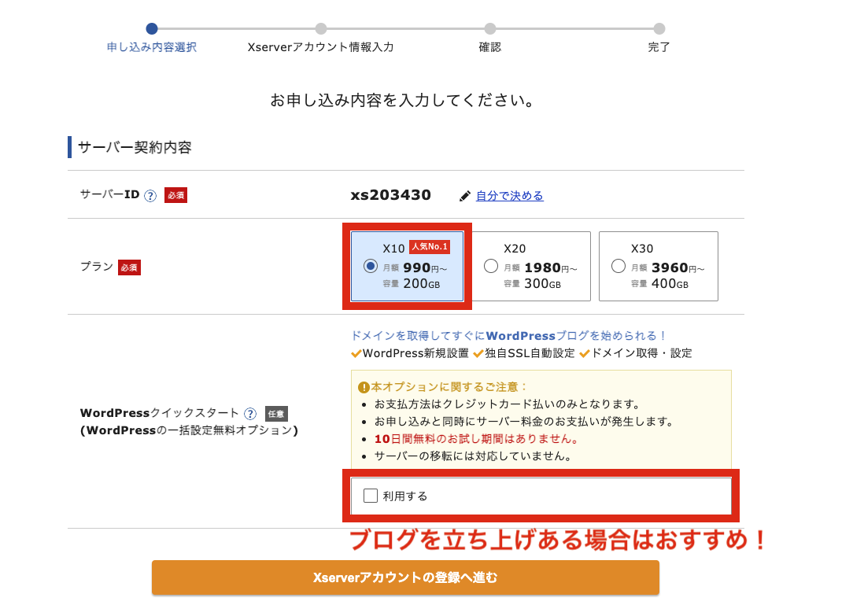Screen dimensions: 864x616
Task: Click the サーバーの移転には対応していません note
Action: click(x=474, y=456)
